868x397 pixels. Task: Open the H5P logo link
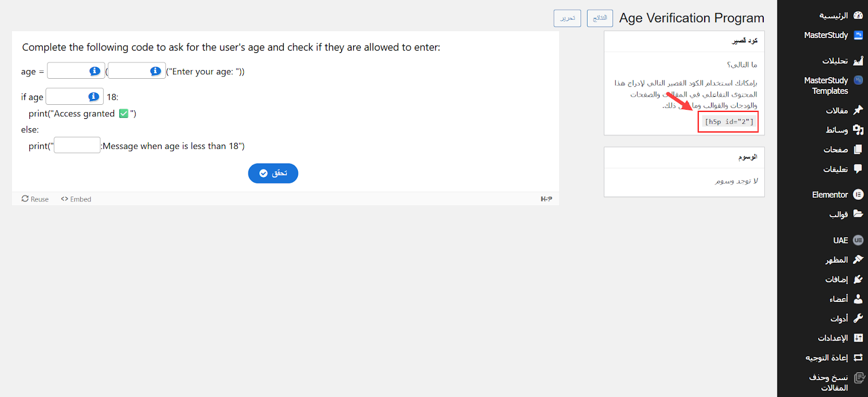click(x=546, y=199)
